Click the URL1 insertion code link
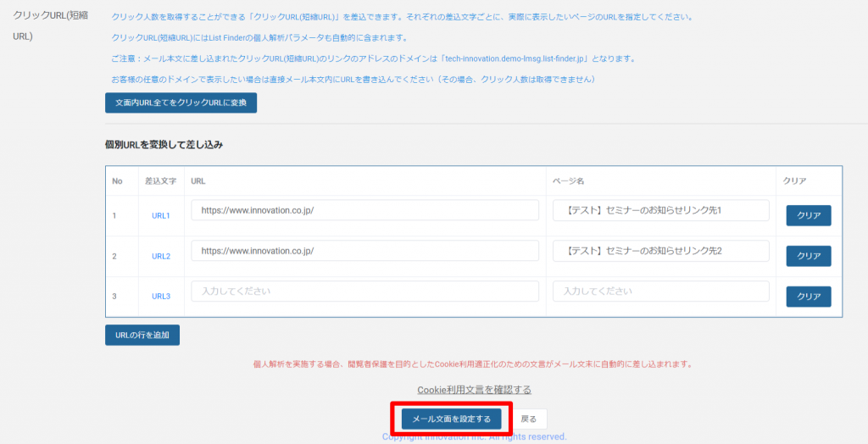The width and height of the screenshot is (868, 444). [161, 215]
